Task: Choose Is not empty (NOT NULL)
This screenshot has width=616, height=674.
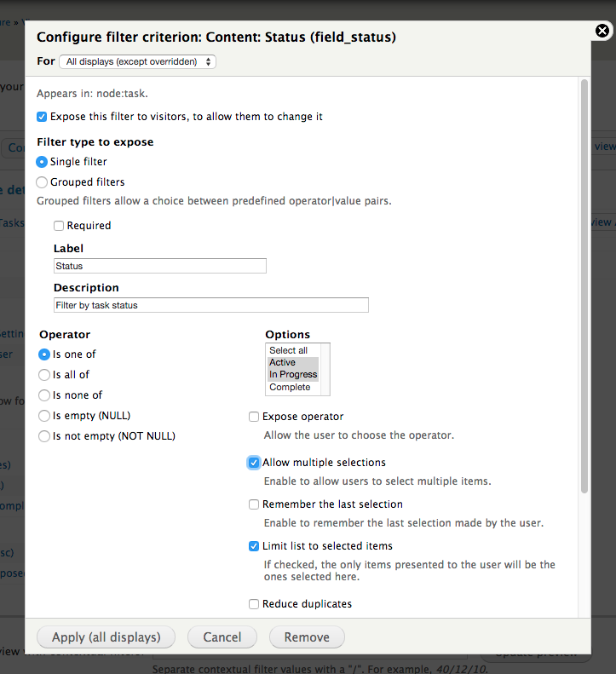Action: coord(44,436)
